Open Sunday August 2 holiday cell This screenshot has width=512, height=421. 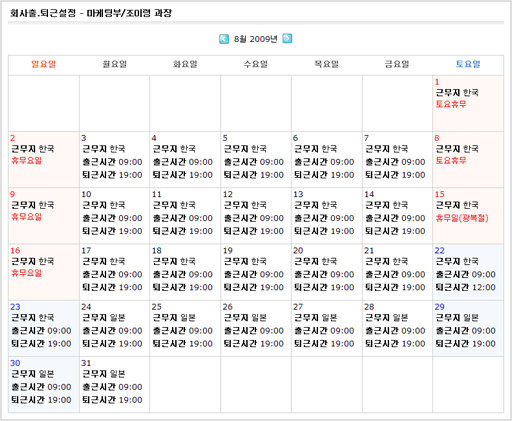pos(44,159)
